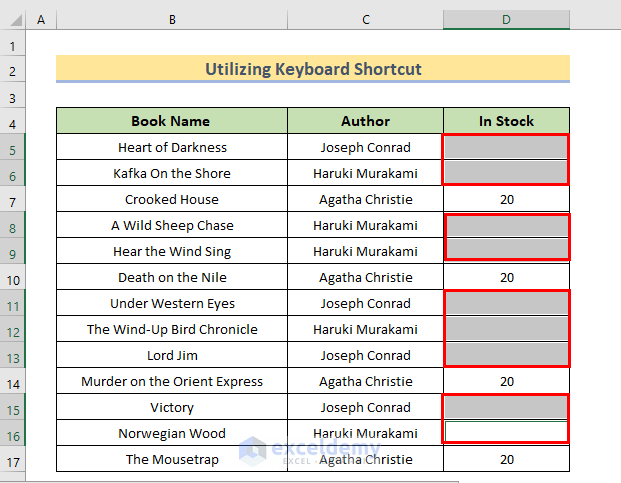The height and width of the screenshot is (483, 621).
Task: Select row 2 header
Action: click(x=13, y=69)
